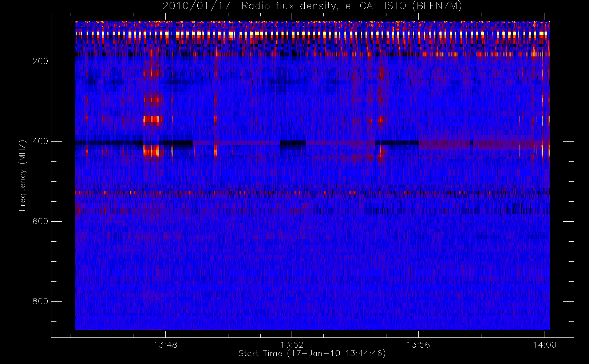Screen dimensions: 589x364
Task: Click the 13:56 time tick label
Action: pos(418,345)
